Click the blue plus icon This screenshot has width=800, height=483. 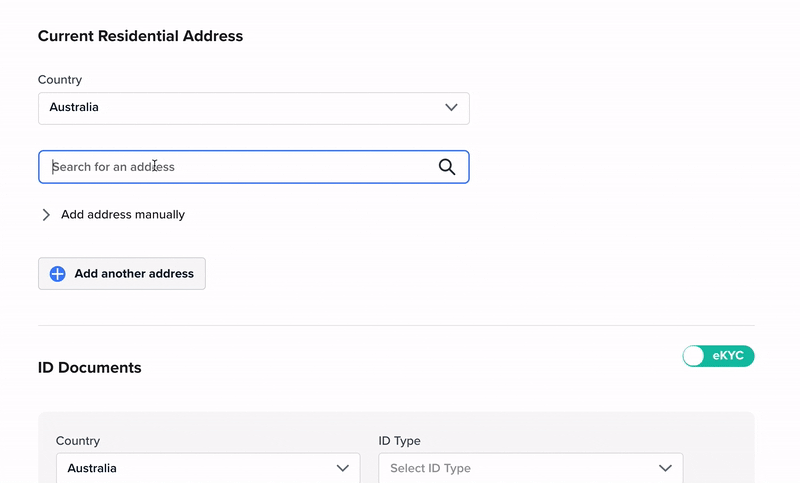click(57, 274)
